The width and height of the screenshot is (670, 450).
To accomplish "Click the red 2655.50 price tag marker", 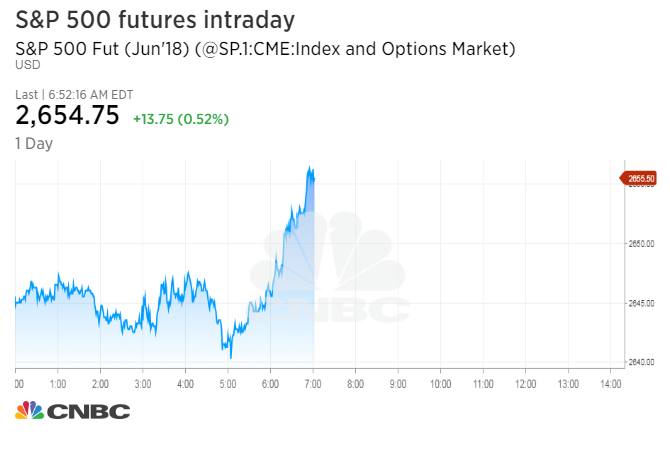I will click(x=640, y=178).
